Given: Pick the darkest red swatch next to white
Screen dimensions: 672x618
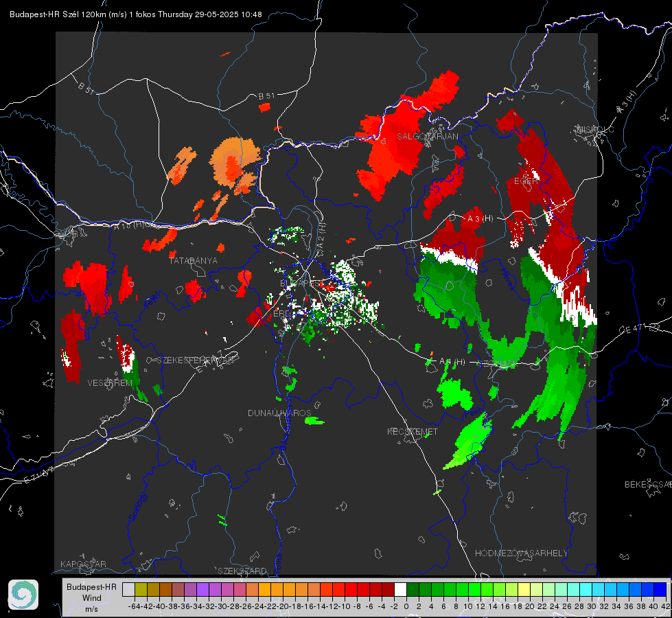Looking at the screenshot, I should tap(388, 589).
